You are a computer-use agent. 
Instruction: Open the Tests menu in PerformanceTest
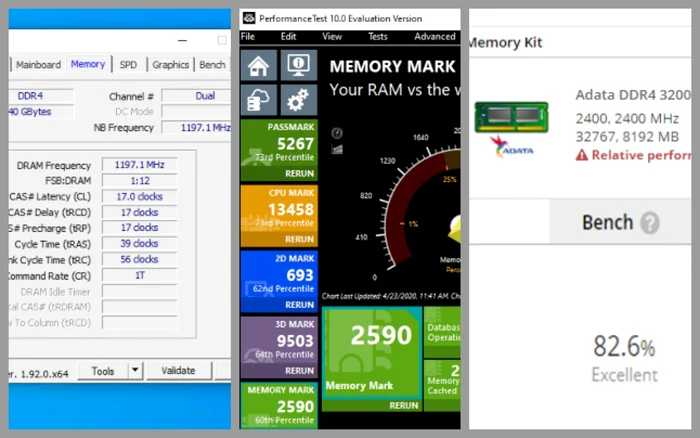pyautogui.click(x=378, y=37)
